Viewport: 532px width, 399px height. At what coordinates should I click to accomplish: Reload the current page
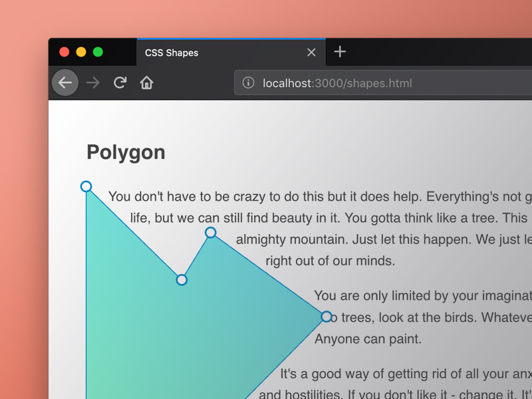click(120, 83)
